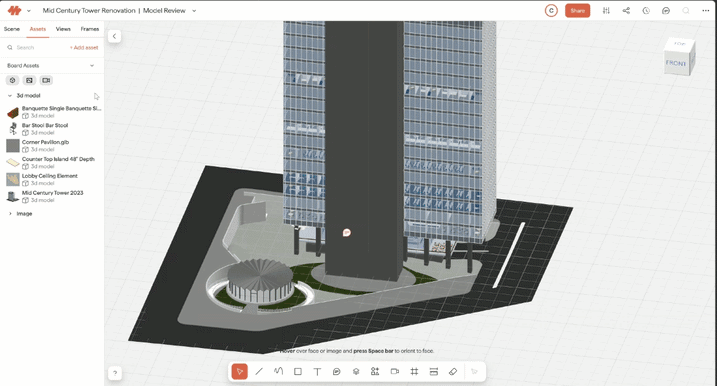This screenshot has width=717, height=386.
Task: Click the FRONT face of the view cube
Action: click(676, 63)
